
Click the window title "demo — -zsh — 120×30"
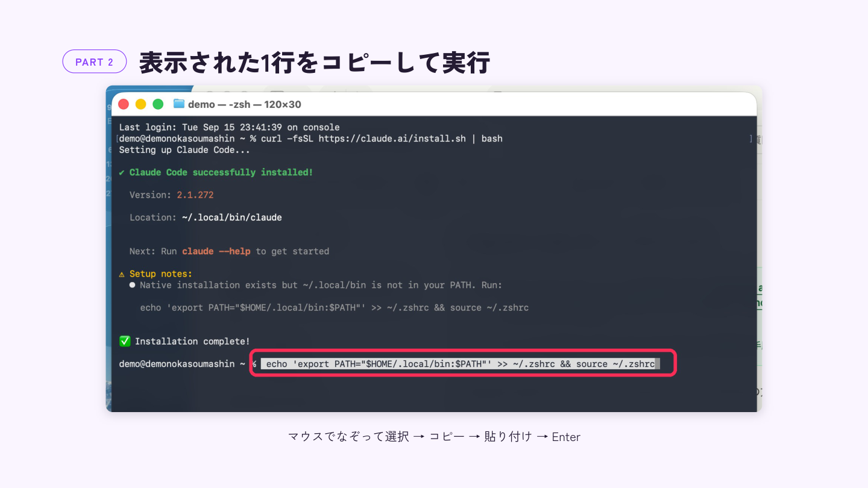(x=245, y=104)
